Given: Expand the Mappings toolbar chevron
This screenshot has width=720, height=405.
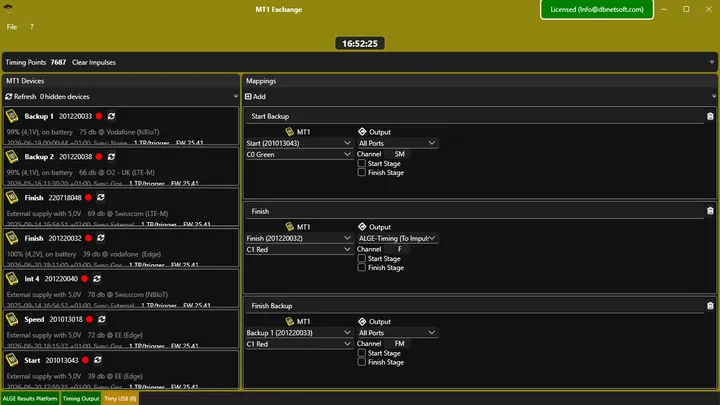Looking at the screenshot, I should (x=714, y=96).
